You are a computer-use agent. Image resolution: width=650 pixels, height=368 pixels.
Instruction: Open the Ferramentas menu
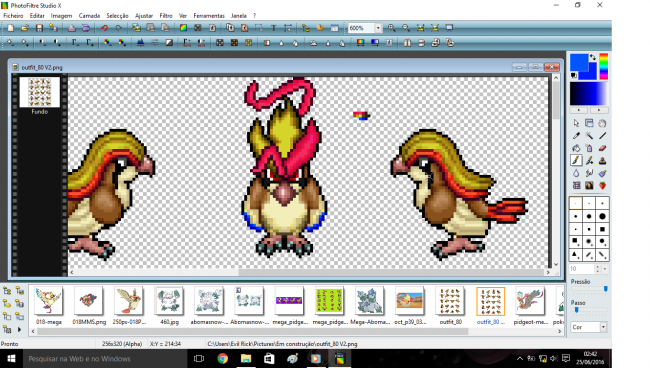209,16
